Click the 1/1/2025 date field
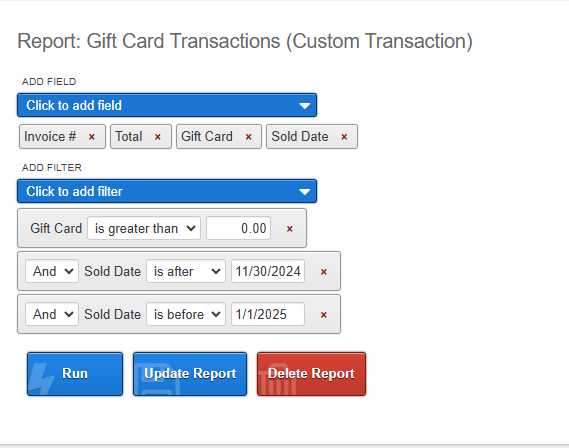 (268, 314)
